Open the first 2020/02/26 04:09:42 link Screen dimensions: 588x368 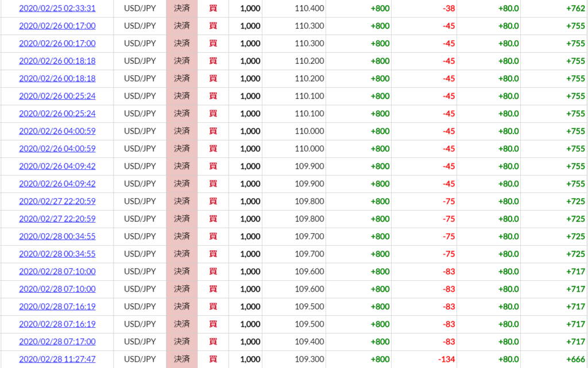(x=57, y=166)
